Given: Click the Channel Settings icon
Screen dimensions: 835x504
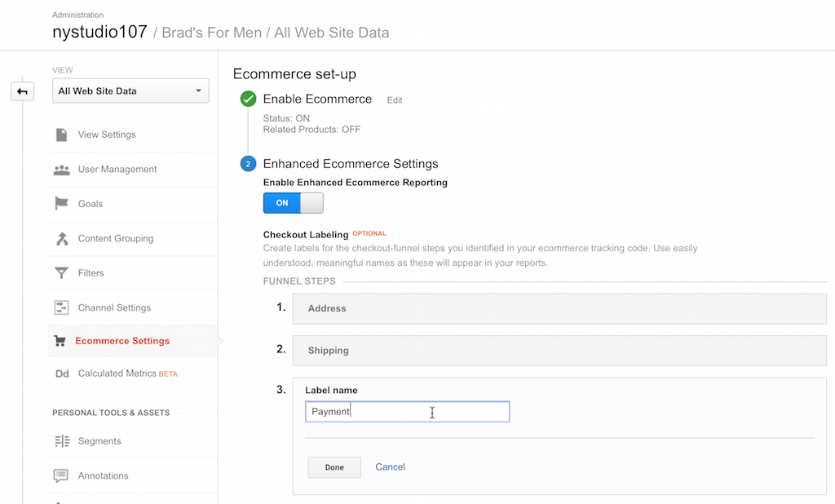Looking at the screenshot, I should (x=61, y=308).
